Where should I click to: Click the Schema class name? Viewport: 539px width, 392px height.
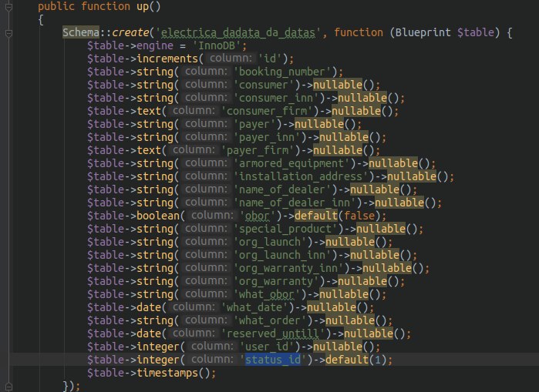click(x=81, y=32)
